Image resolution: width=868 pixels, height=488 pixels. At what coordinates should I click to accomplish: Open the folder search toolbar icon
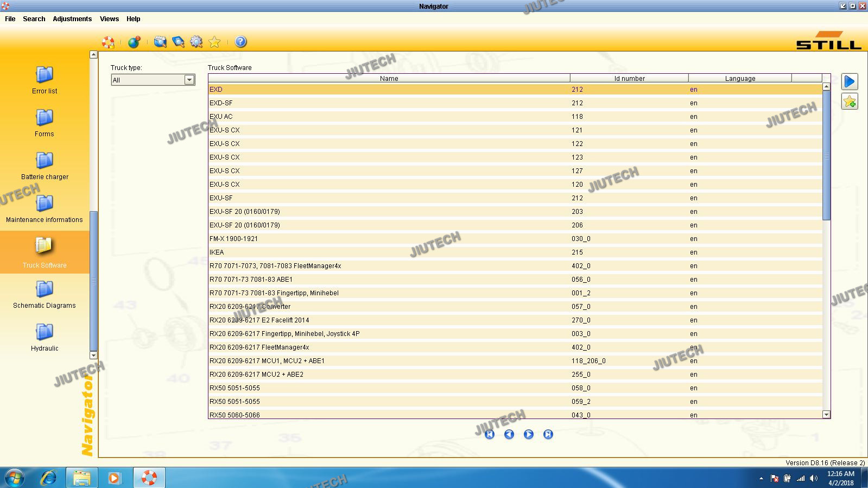[160, 42]
